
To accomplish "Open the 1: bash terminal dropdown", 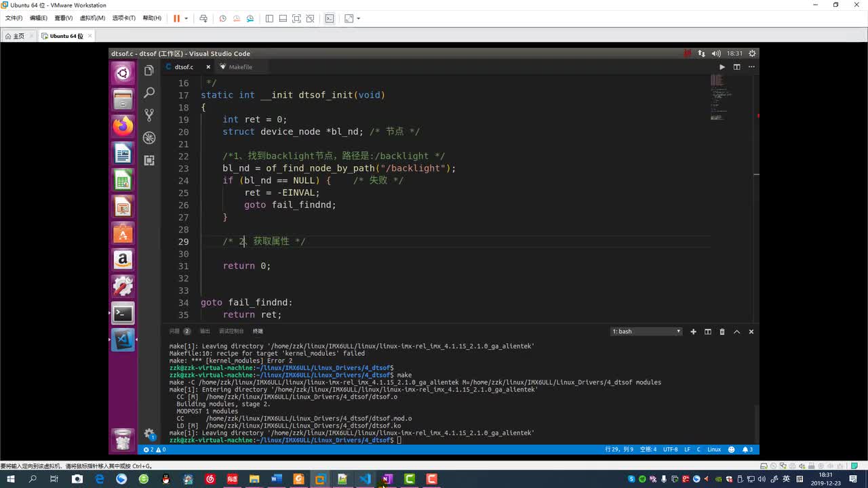I will tap(646, 331).
